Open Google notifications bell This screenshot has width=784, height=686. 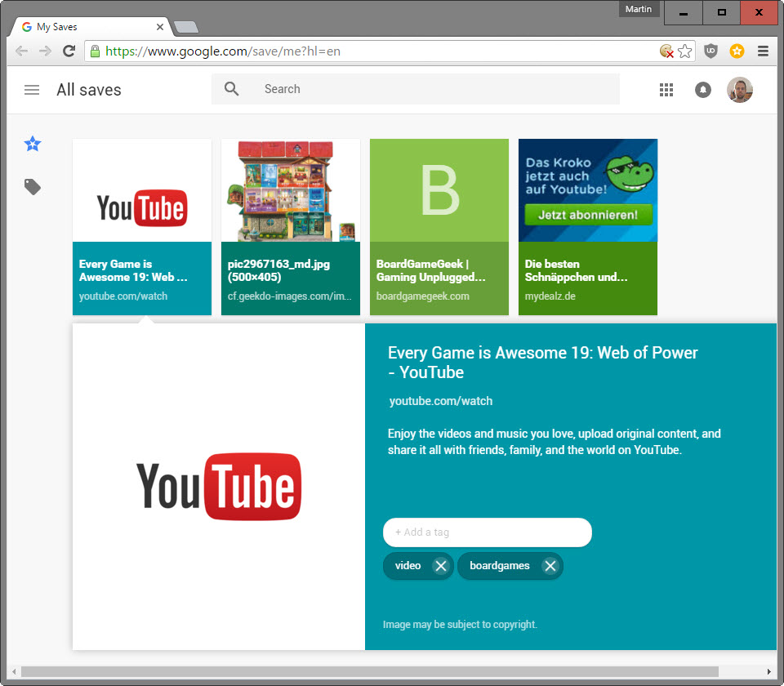[x=703, y=90]
